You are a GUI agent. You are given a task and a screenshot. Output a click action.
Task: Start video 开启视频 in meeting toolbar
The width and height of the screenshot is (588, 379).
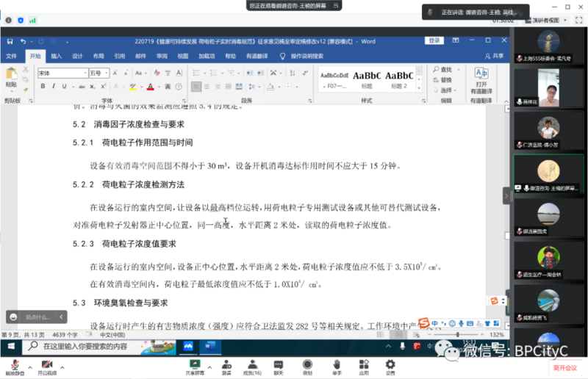pos(47,368)
